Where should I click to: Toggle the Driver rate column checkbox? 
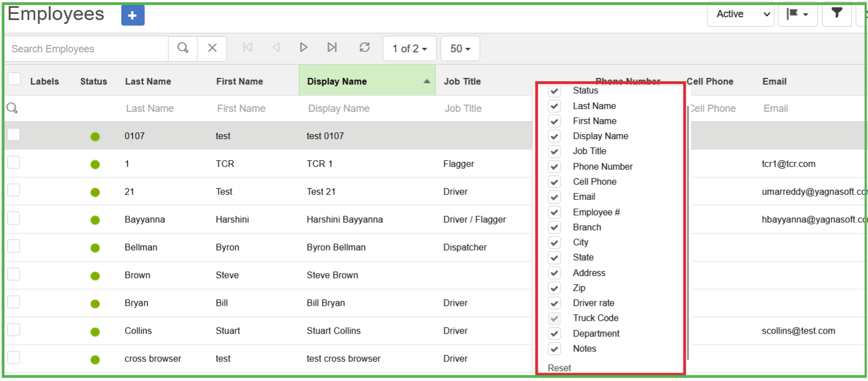554,303
